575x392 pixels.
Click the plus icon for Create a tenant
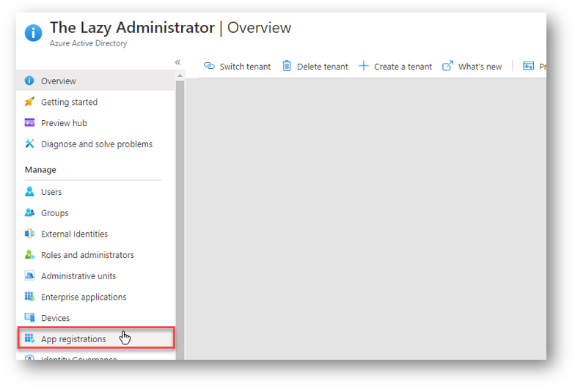point(364,66)
